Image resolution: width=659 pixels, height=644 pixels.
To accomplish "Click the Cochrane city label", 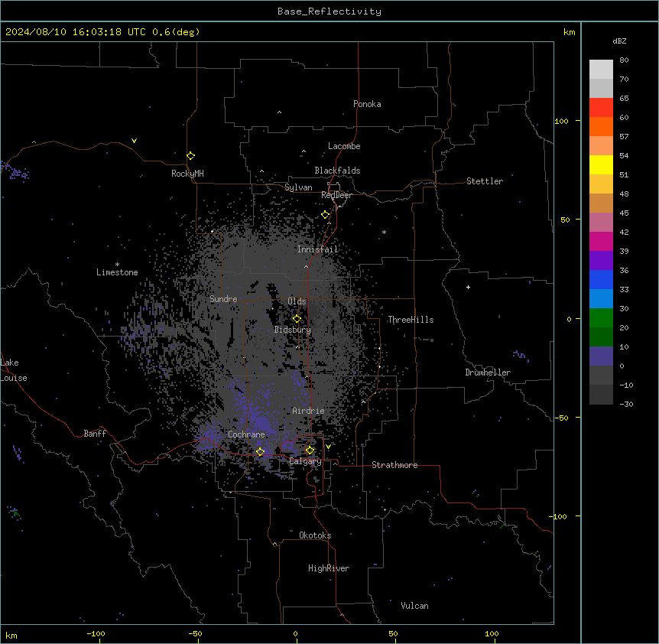I will (246, 434).
